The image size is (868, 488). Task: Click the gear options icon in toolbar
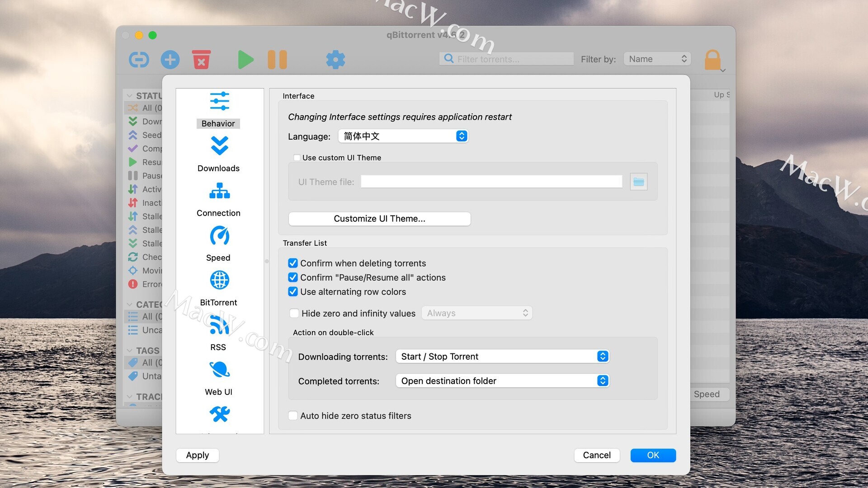click(335, 60)
